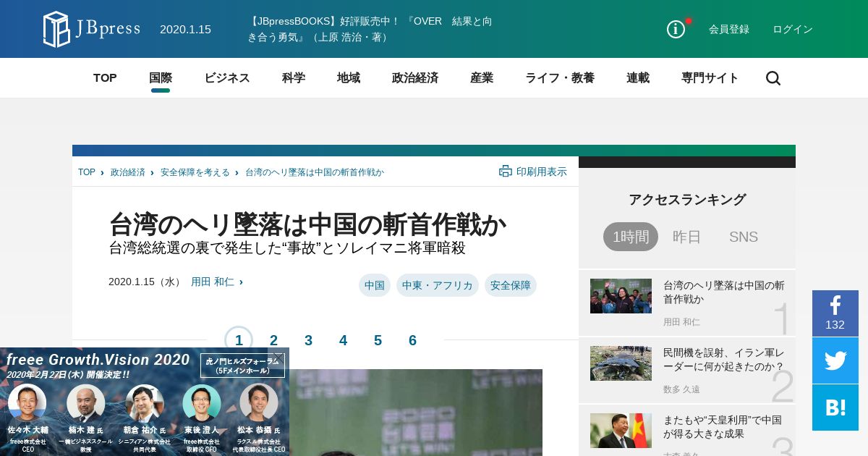The height and width of the screenshot is (456, 868).
Task: Open ranked article またもや"天皇利用"で中国
Action: tap(723, 427)
